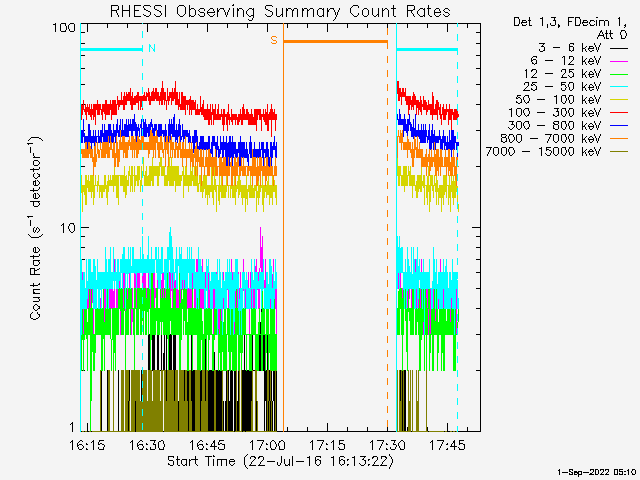640x480 pixels.
Task: Click the orange SAA interval bar
Action: (336, 41)
